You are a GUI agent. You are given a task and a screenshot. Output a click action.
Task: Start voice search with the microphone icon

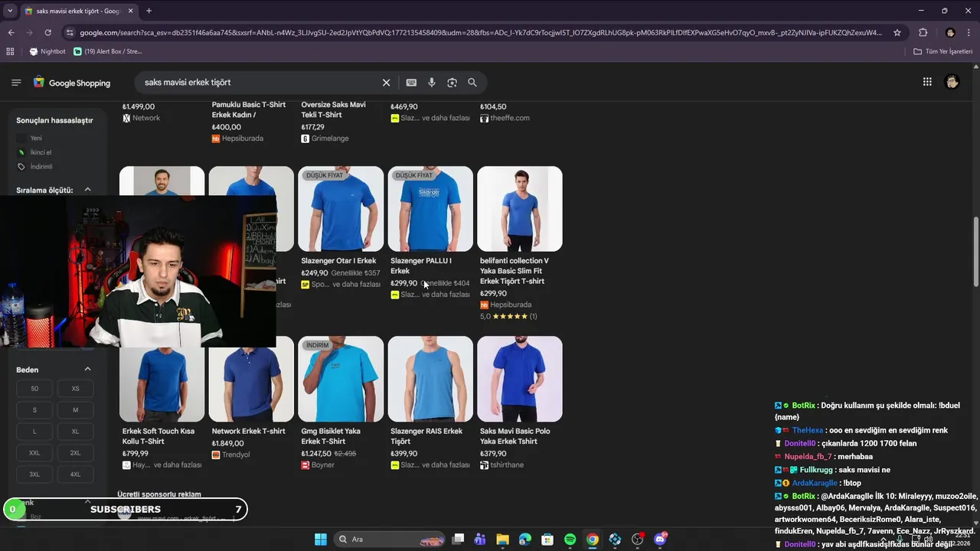coord(432,83)
